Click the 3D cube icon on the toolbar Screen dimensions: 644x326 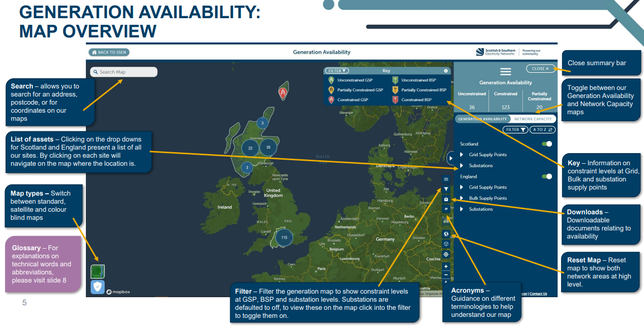(x=445, y=244)
